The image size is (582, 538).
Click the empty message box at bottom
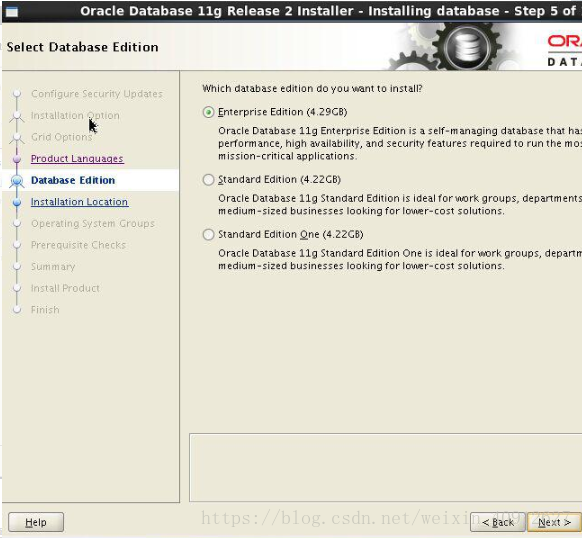[x=386, y=467]
